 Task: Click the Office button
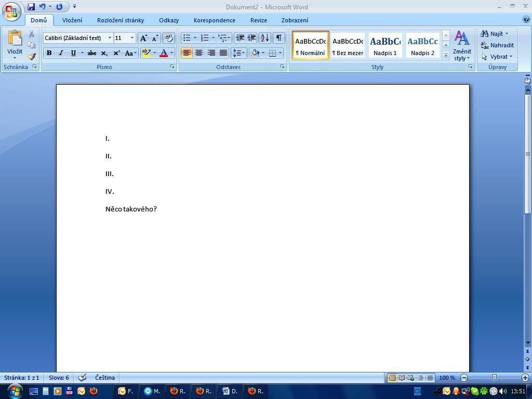(x=11, y=11)
